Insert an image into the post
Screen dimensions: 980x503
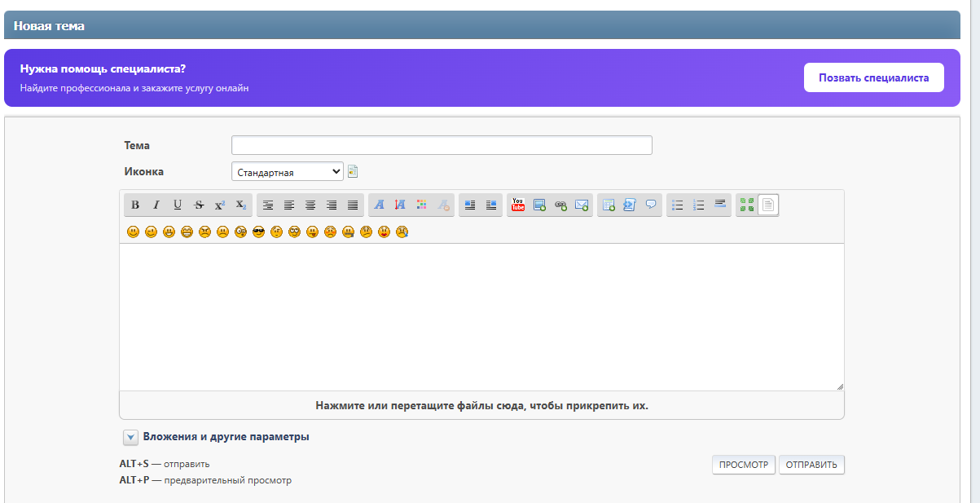(x=539, y=205)
